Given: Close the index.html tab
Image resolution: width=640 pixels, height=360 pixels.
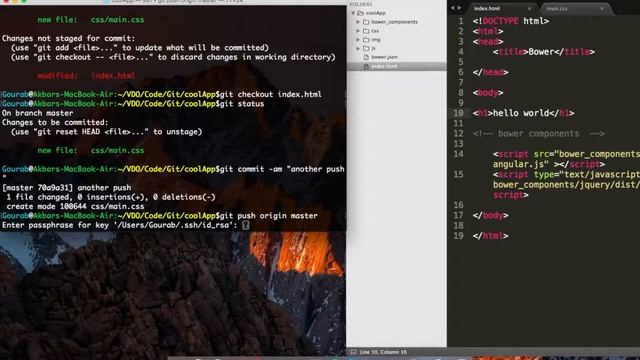Looking at the screenshot, I should point(529,9).
